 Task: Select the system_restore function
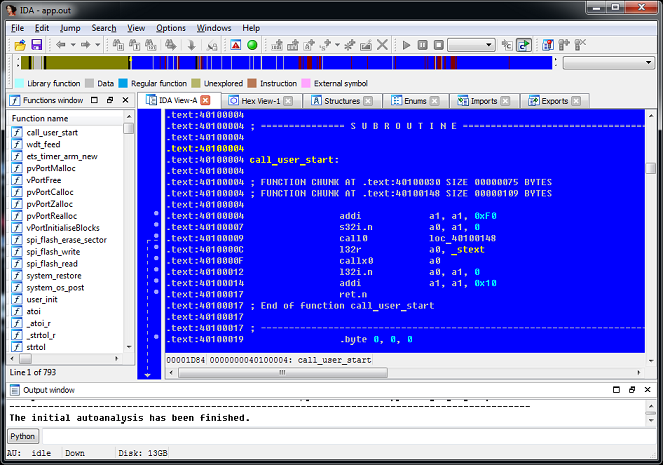[x=54, y=276]
